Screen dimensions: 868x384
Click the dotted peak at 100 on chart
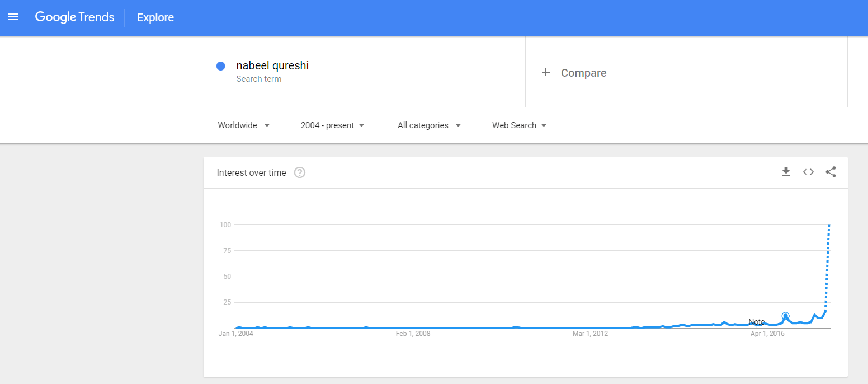pos(828,226)
